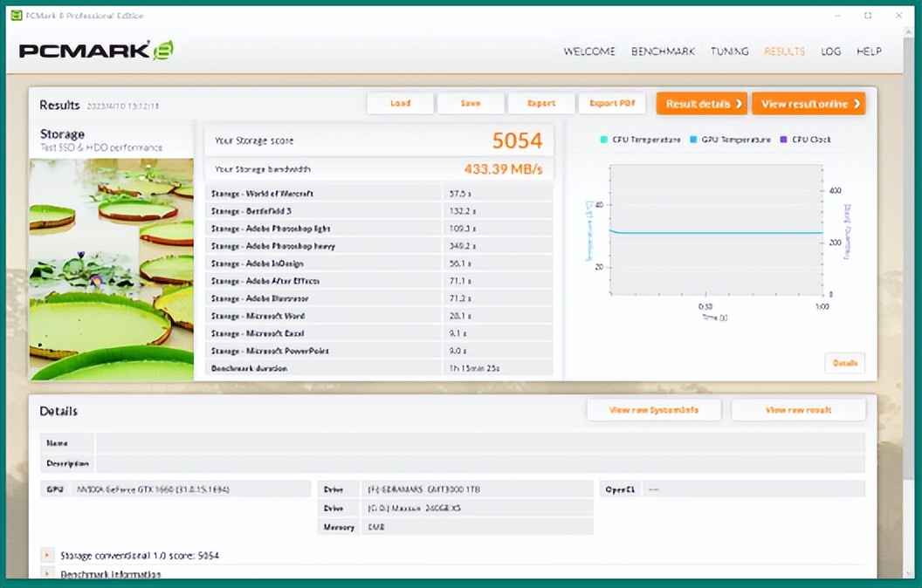Open the LOG tab
This screenshot has width=922, height=588.
point(830,51)
